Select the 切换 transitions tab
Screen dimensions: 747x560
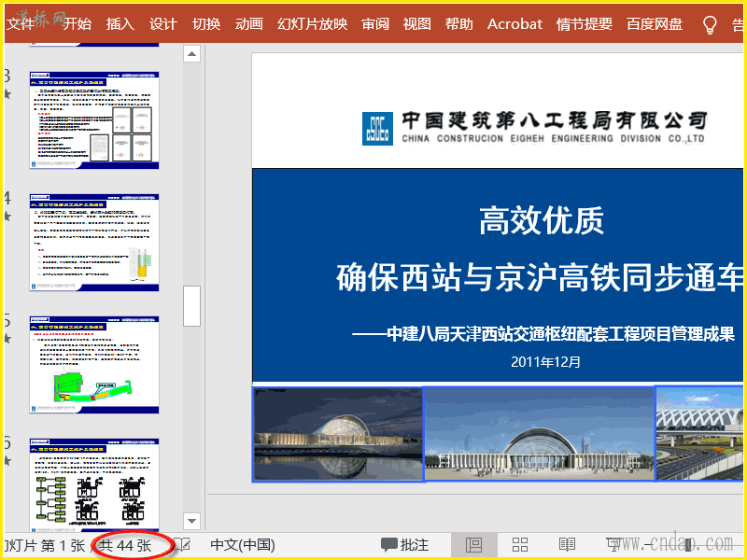click(206, 24)
